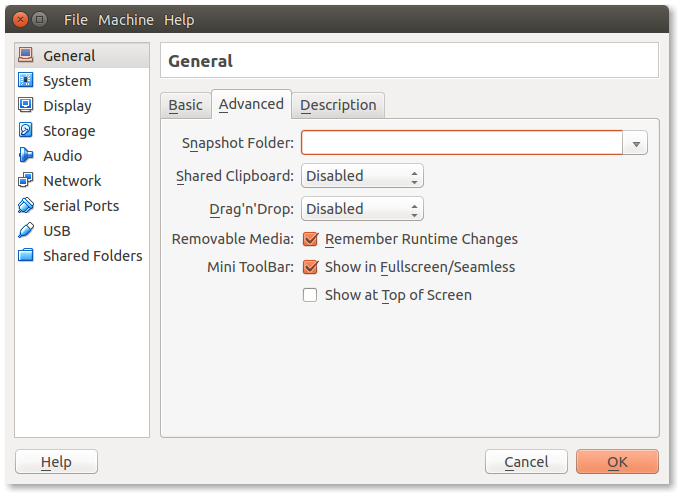678x493 pixels.
Task: Switch to the Basic tab
Action: point(185,105)
